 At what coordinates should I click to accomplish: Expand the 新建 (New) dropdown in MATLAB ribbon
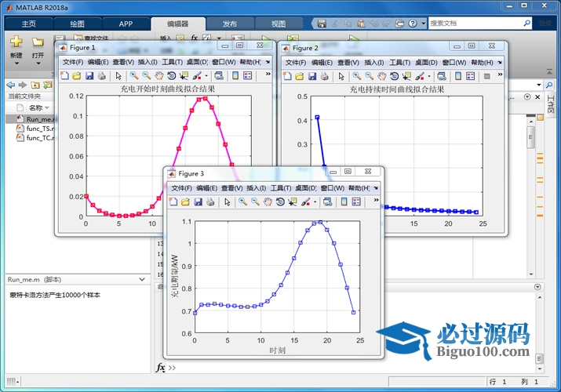[x=16, y=56]
